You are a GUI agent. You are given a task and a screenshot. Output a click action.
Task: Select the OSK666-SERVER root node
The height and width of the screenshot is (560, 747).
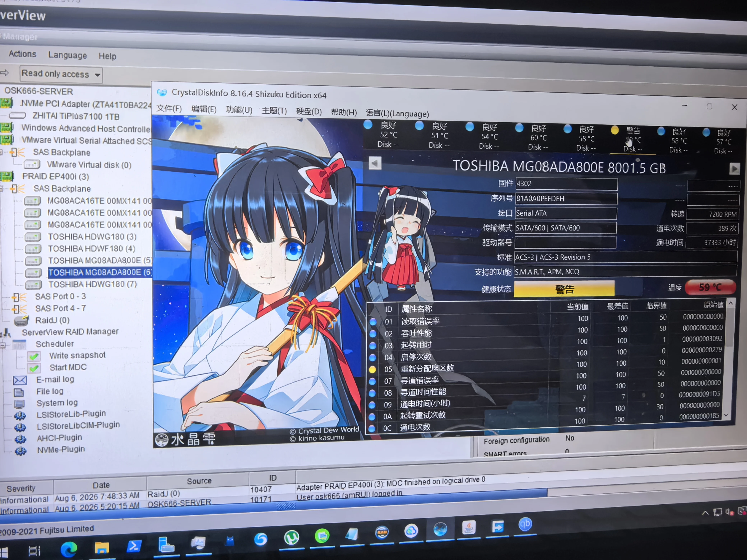[39, 91]
